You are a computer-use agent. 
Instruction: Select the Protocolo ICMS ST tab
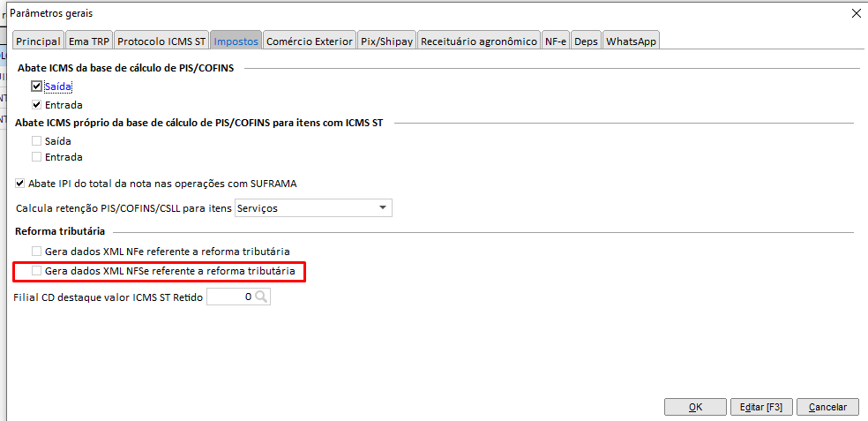(x=161, y=41)
